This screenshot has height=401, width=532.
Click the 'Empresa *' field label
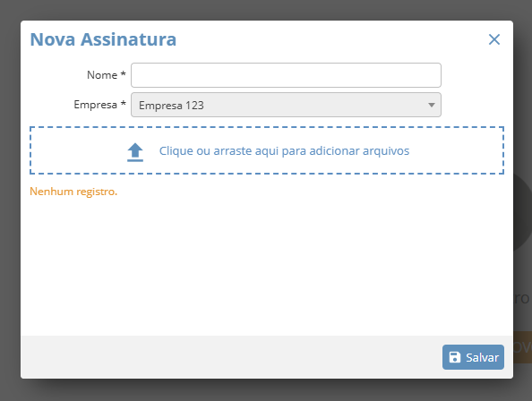click(99, 105)
